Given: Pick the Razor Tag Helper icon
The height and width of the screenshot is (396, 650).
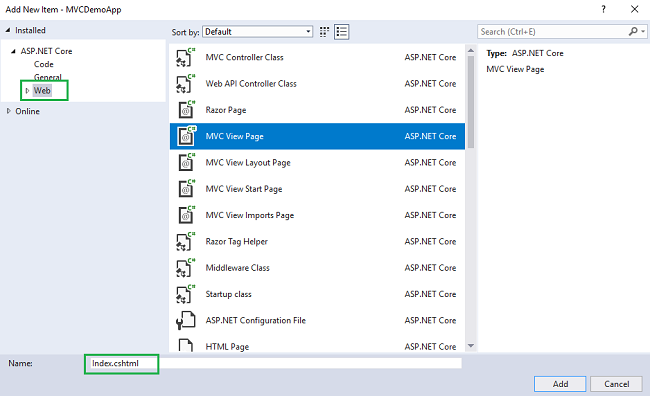Looking at the screenshot, I should pyautogui.click(x=185, y=241).
